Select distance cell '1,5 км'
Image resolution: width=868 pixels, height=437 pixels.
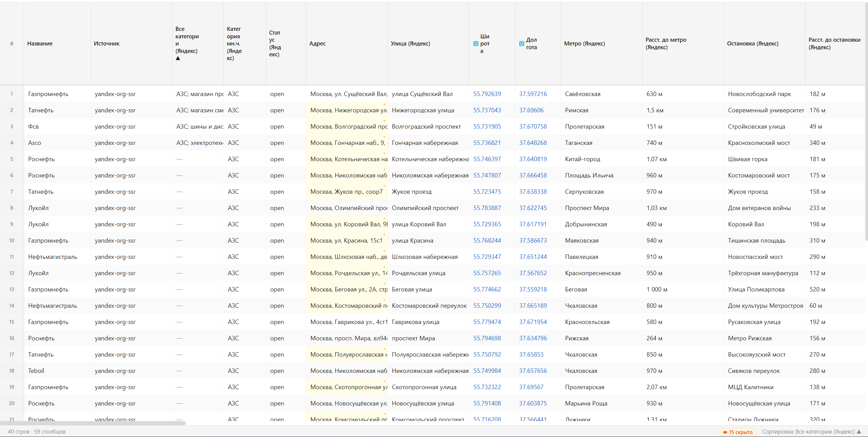[x=683, y=110]
